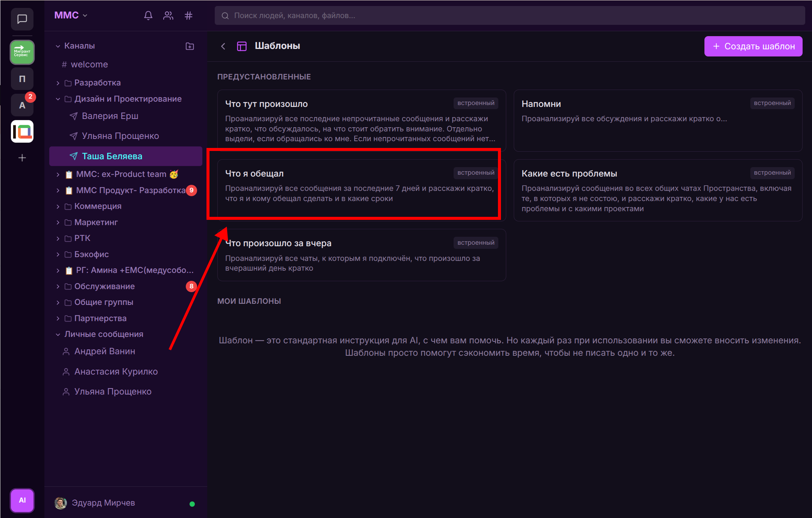Open the AI assistant button
Screen dimensions: 812x518
tap(22, 500)
